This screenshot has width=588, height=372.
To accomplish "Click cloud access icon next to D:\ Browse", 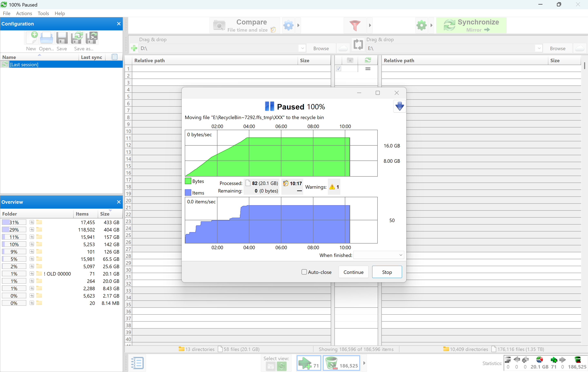I will click(343, 48).
